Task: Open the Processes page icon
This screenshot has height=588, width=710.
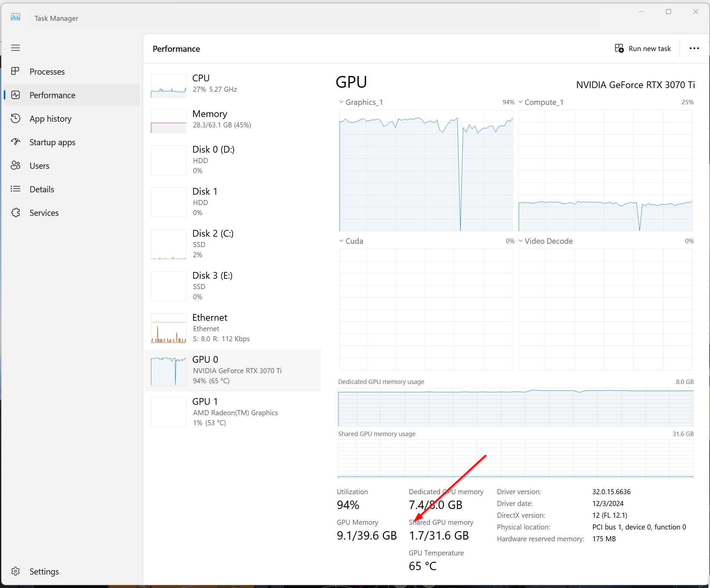Action: pyautogui.click(x=15, y=71)
